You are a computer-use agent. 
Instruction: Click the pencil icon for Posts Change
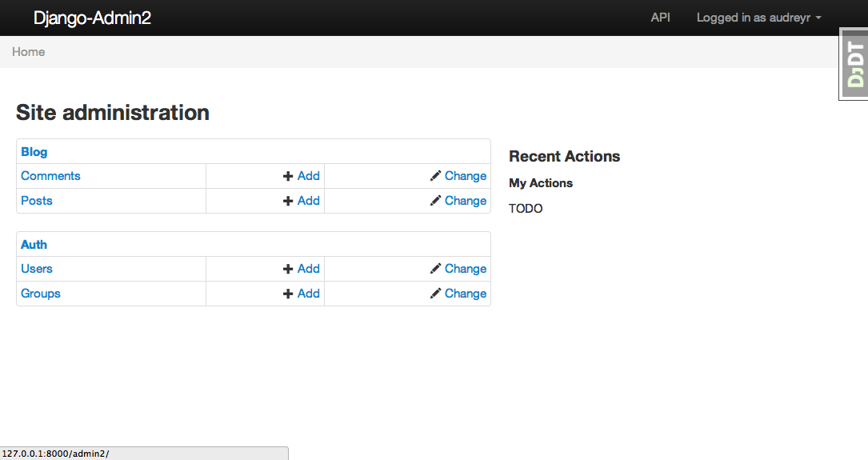coord(435,201)
